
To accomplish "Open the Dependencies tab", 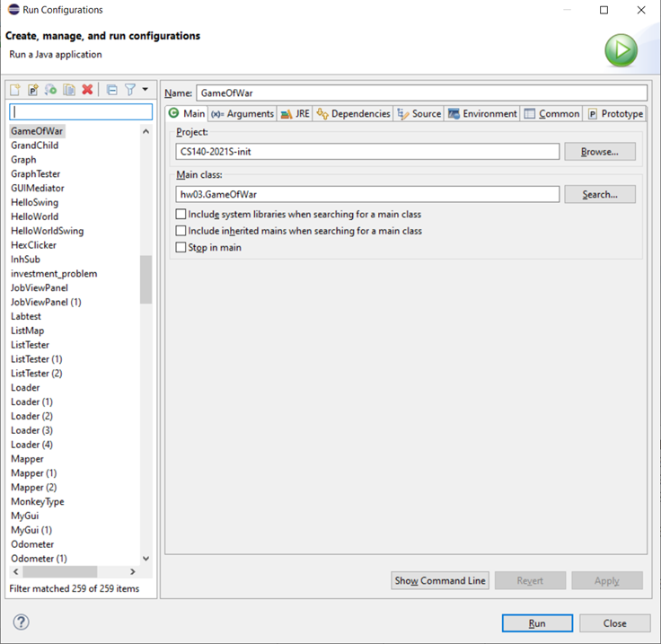I will (x=353, y=114).
